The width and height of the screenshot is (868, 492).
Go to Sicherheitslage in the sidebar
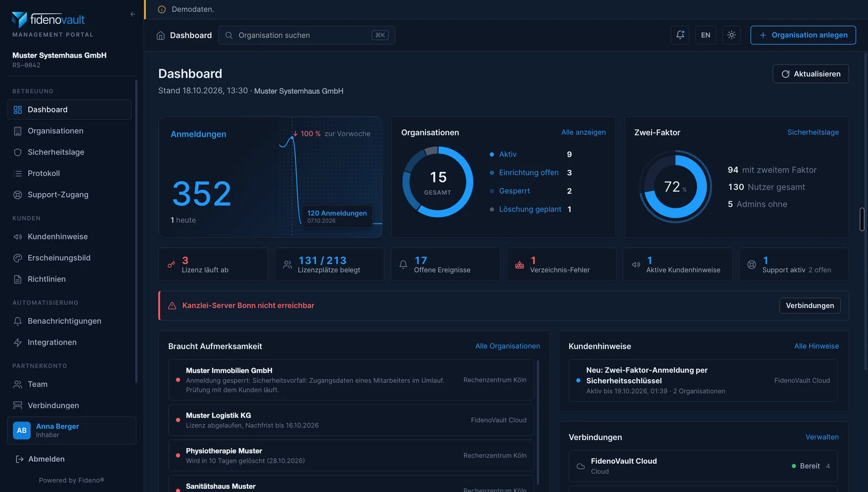pos(69,152)
